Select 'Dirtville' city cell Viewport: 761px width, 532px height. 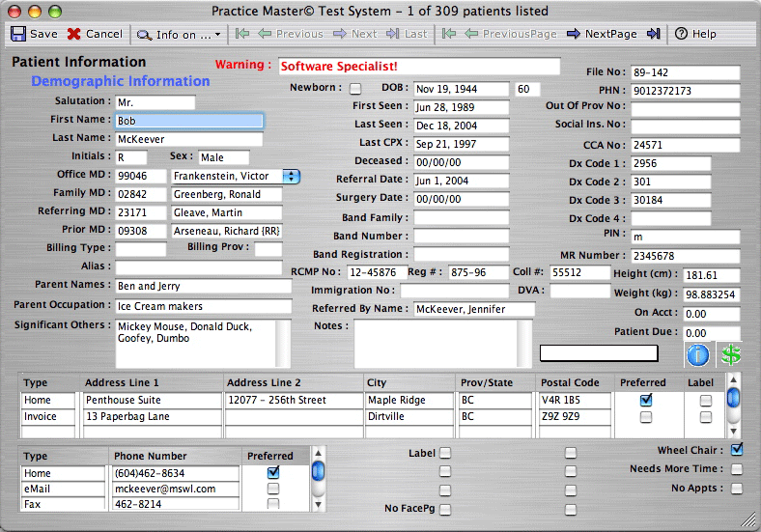[409, 416]
